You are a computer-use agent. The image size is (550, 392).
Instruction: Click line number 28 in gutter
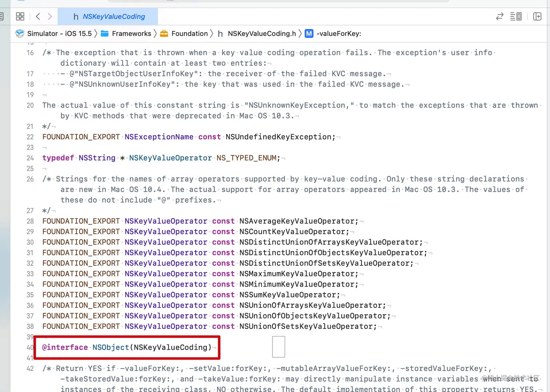30,221
